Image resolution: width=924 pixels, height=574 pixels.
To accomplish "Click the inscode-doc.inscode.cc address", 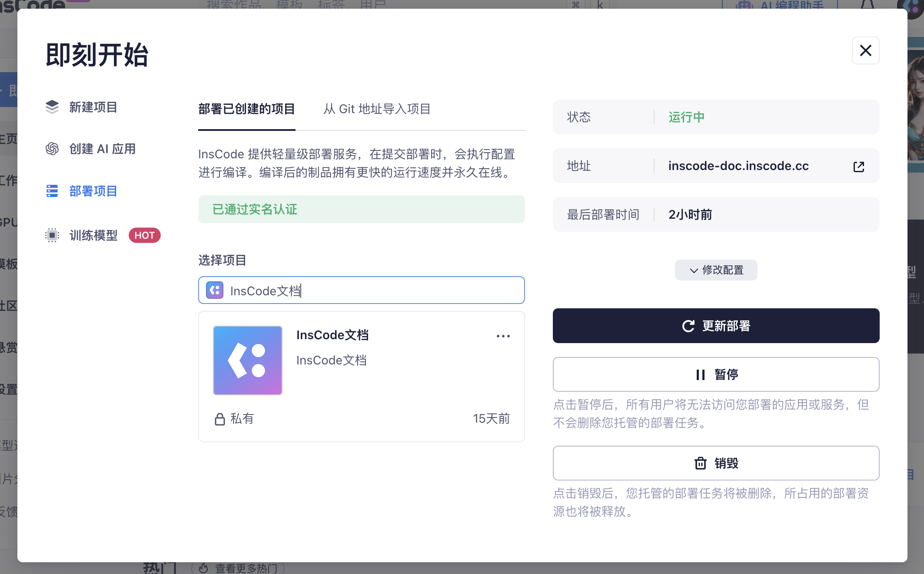I will (738, 166).
